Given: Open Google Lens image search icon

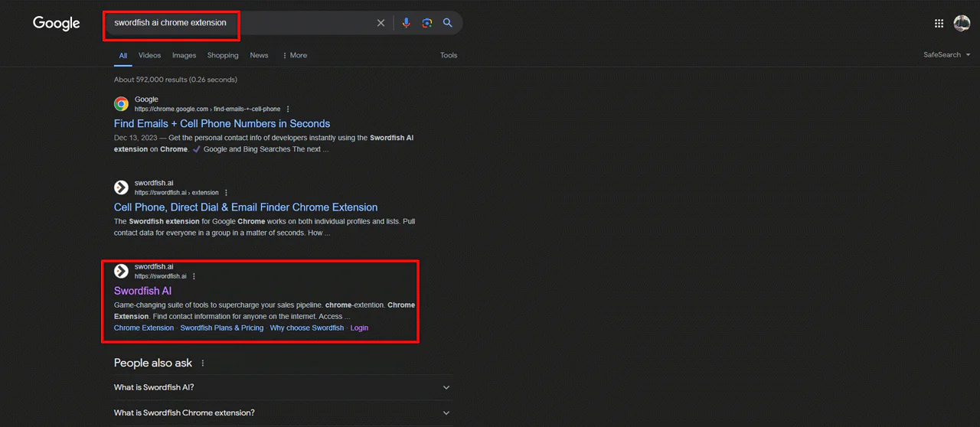Looking at the screenshot, I should click(x=427, y=23).
